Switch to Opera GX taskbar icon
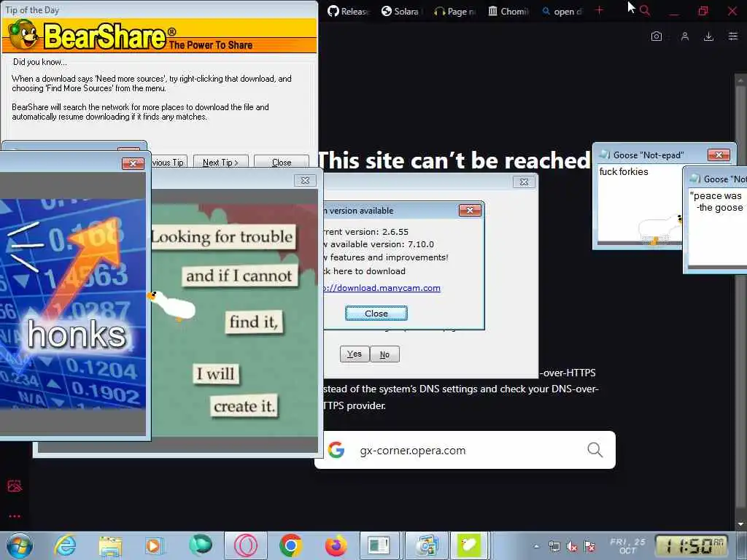 point(245,545)
